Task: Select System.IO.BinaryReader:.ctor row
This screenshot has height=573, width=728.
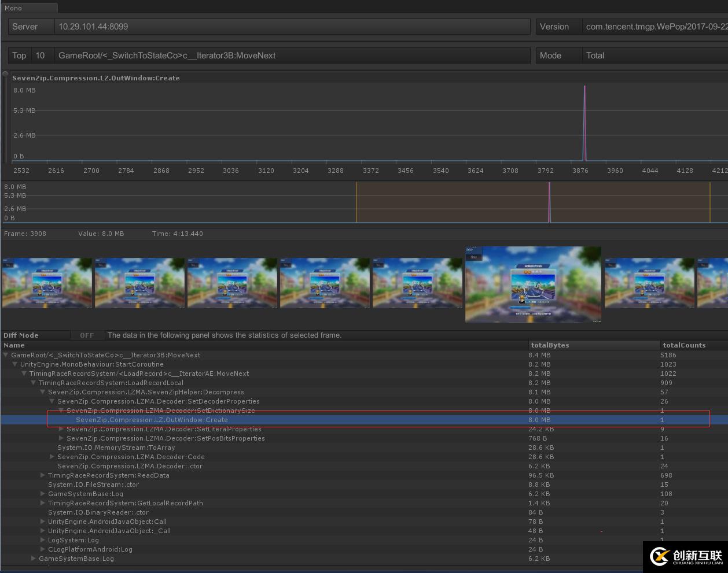Action: [x=364, y=512]
